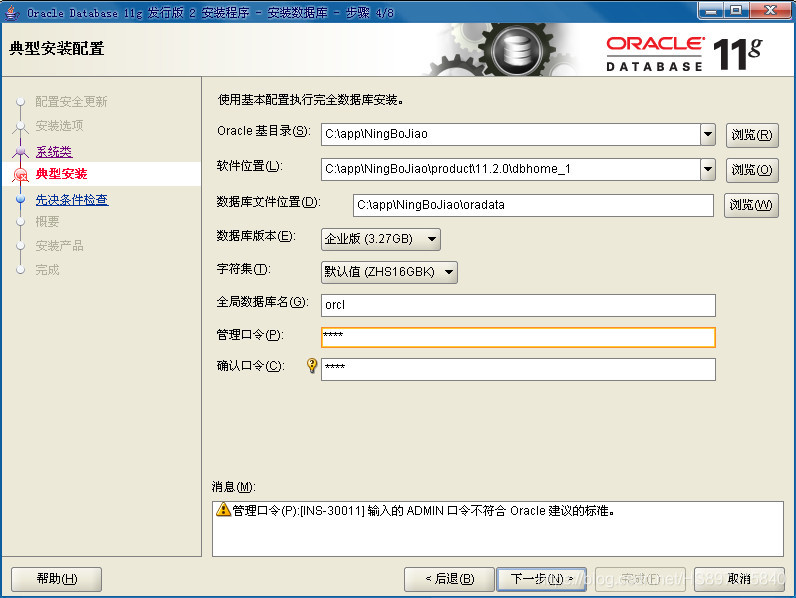Viewport: 796px width, 598px height.
Task: Open the 字符集 默认值 ZHS16GBK dropdown
Action: [389, 272]
